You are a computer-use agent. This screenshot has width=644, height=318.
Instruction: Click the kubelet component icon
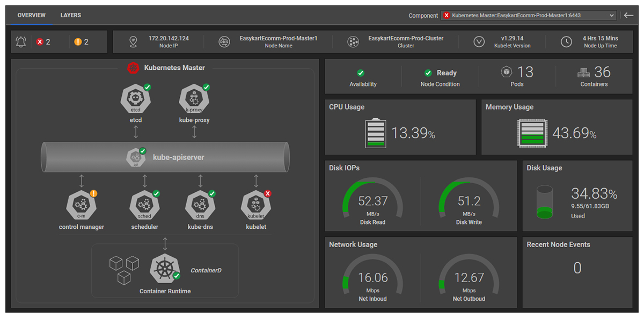pos(256,205)
